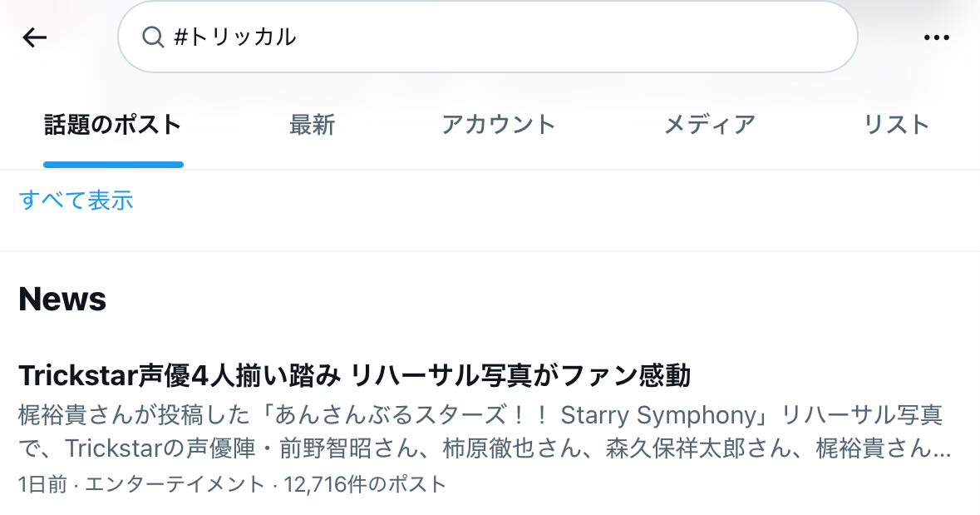The height and width of the screenshot is (515, 980).
Task: Go back using the left arrow
Action: point(35,37)
